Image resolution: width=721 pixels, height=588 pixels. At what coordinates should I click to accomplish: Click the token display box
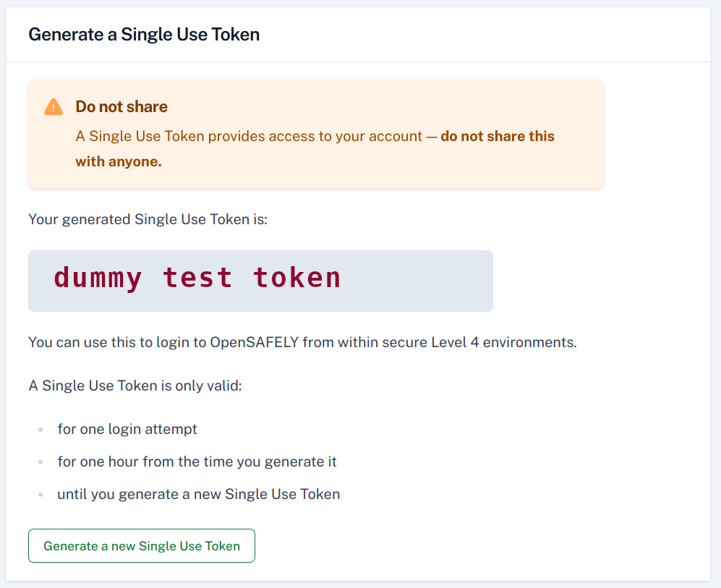[260, 281]
